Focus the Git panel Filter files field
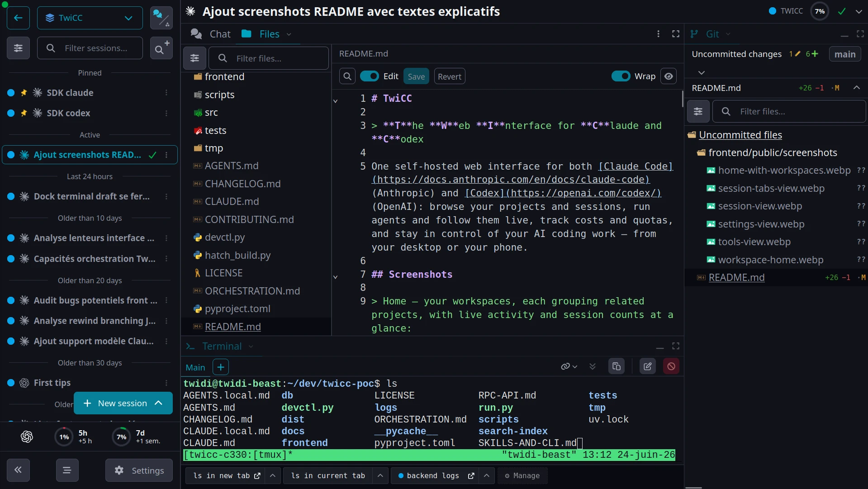The image size is (868, 489). pos(789,111)
